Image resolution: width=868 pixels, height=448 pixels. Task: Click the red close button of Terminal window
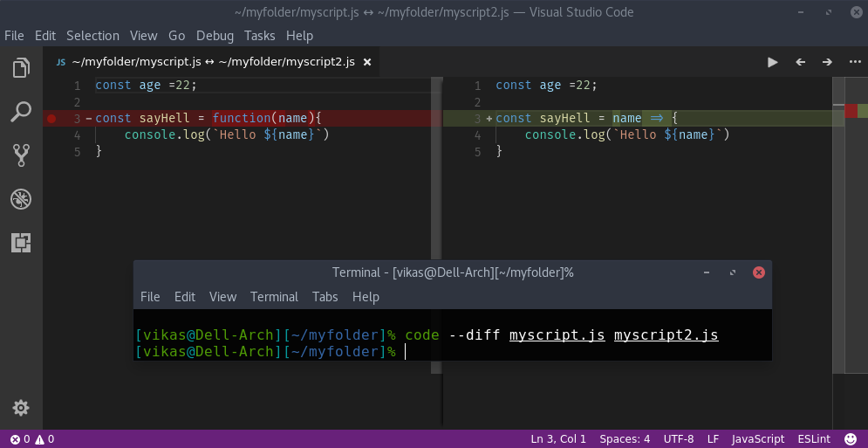[759, 272]
